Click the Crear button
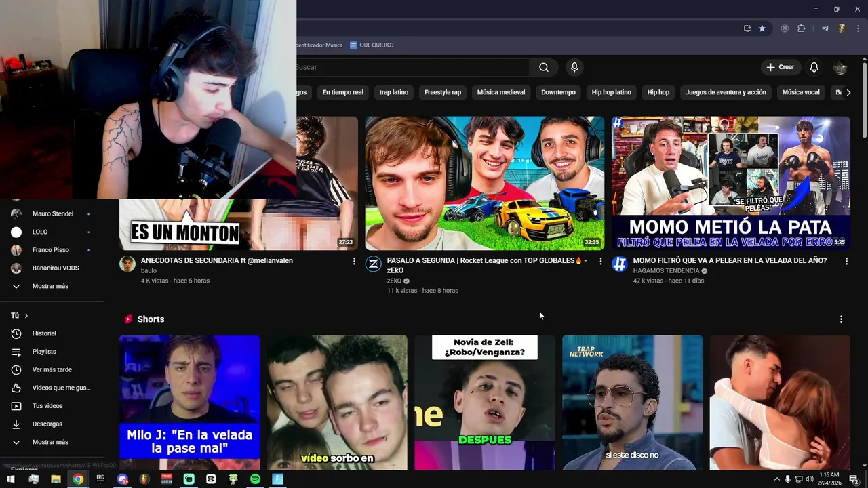The width and height of the screenshot is (868, 488). [x=780, y=67]
